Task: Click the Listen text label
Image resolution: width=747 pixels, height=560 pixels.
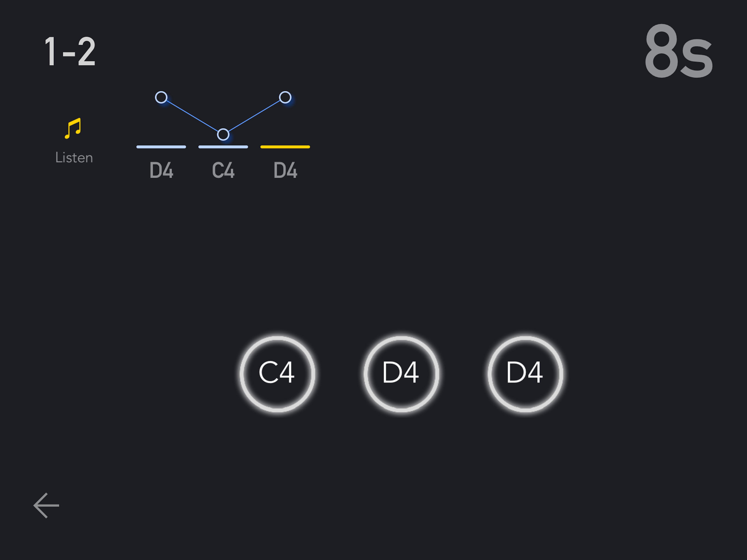Action: click(x=74, y=158)
